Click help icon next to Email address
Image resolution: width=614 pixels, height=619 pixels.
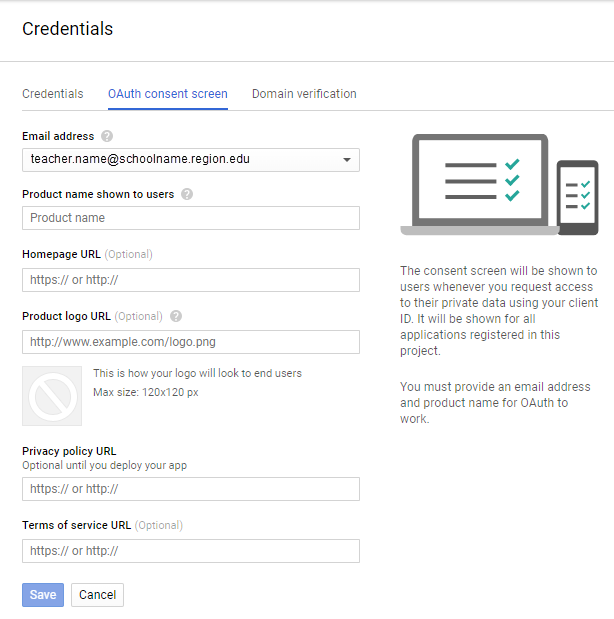click(x=107, y=136)
